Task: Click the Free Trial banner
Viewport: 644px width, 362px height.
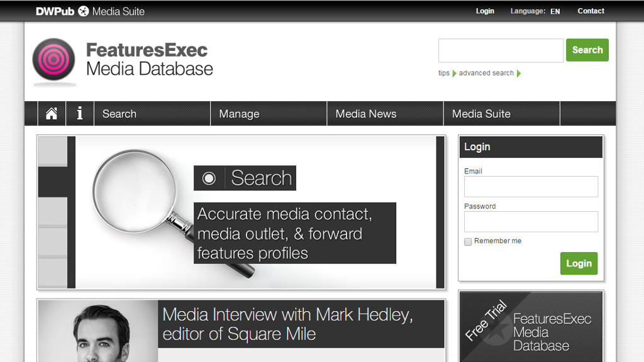Action: [530, 326]
